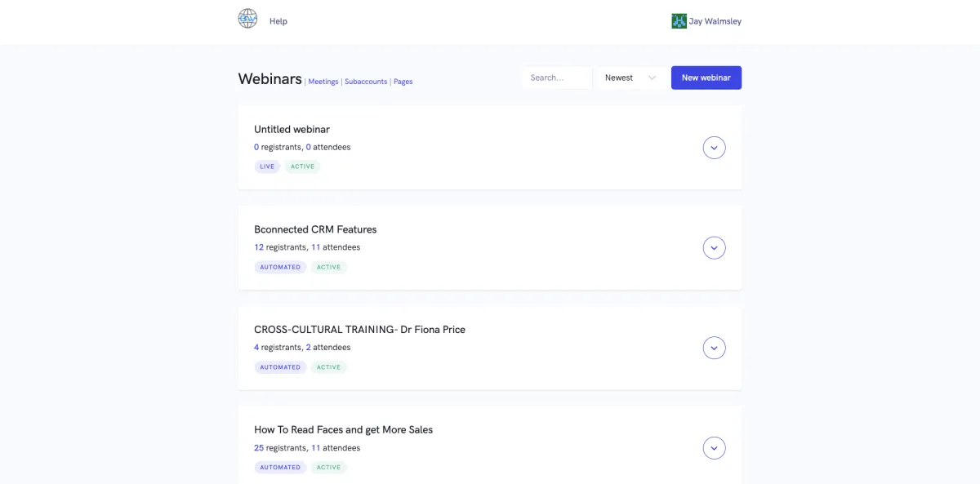
Task: Open Bconnected CRM Features webinar
Action: (315, 229)
